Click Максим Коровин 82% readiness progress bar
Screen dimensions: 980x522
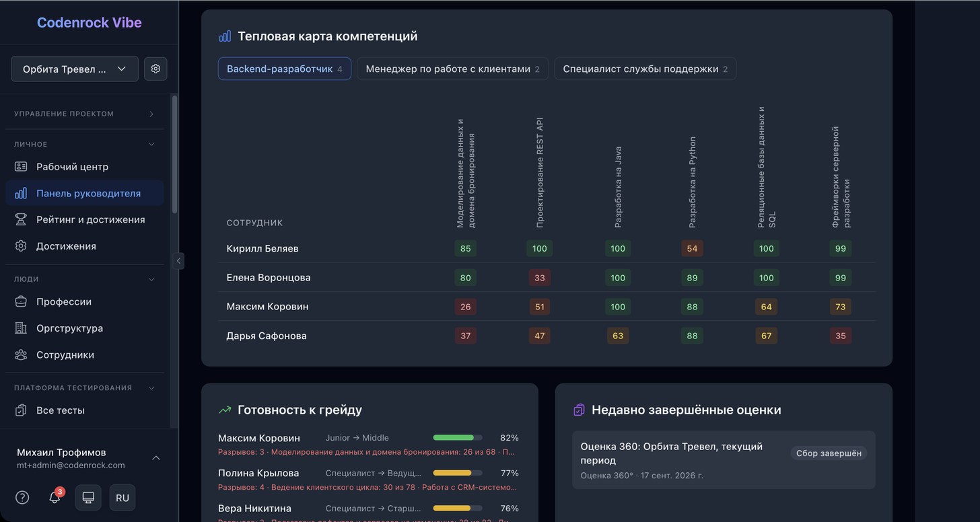pos(458,438)
